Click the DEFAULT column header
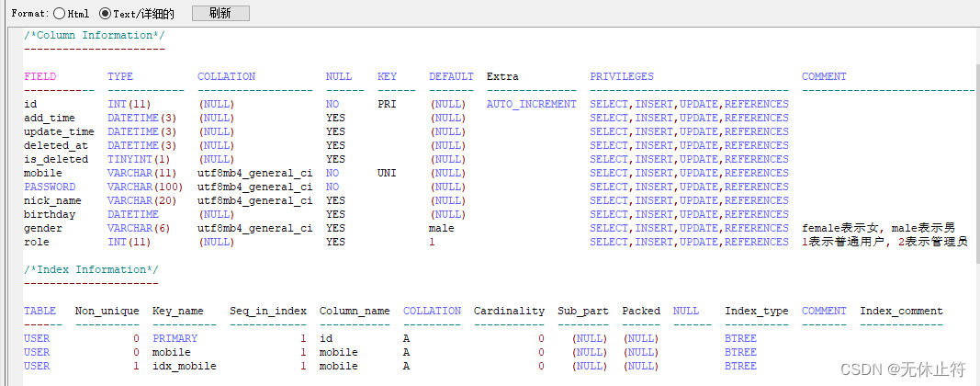 pos(451,76)
